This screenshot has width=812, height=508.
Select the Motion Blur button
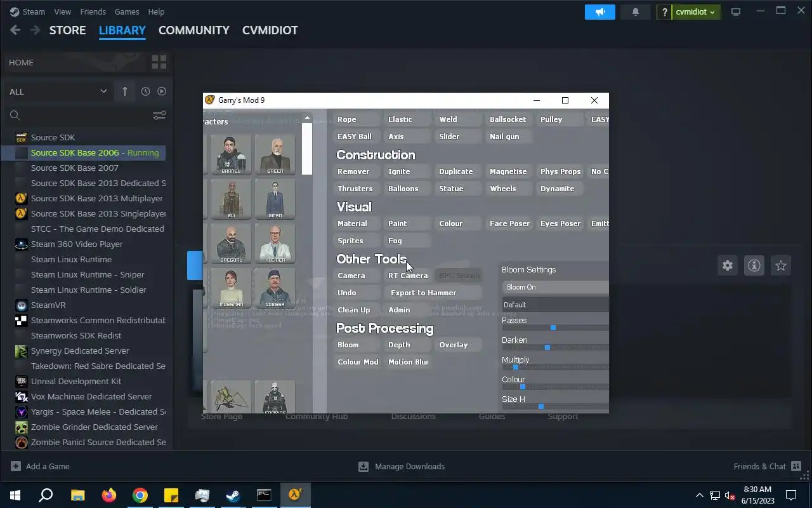409,362
